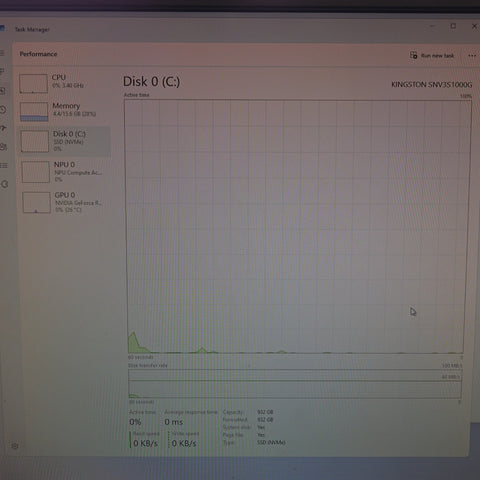The image size is (480, 480).
Task: Click the Task Manager window title
Action: point(32,30)
